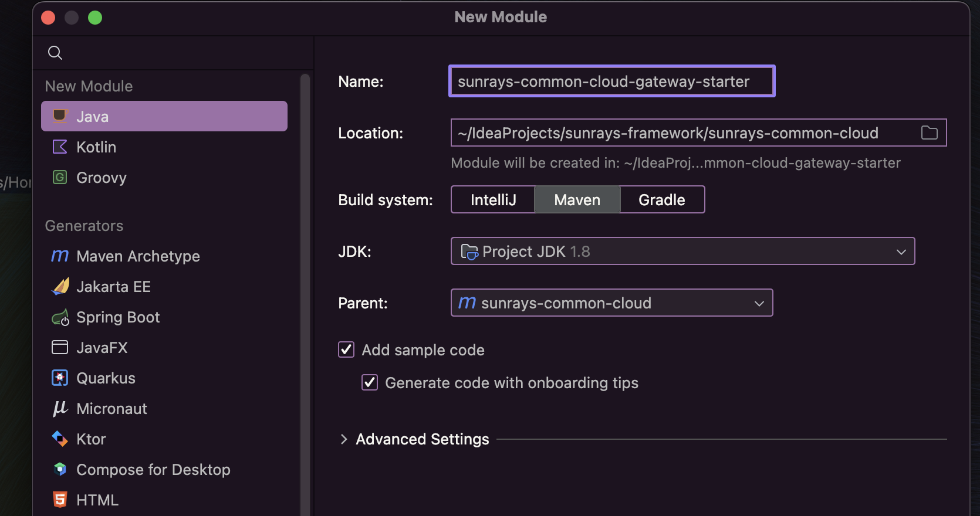Screen dimensions: 980x516
Task: Click the Compose for Desktop label
Action: coord(153,470)
